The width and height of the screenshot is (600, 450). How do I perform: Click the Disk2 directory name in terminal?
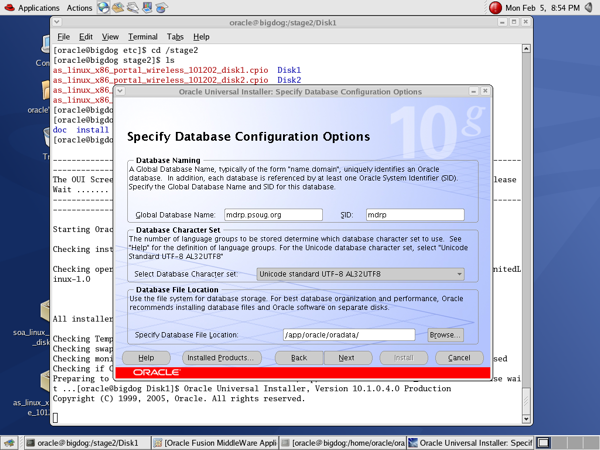(x=289, y=80)
